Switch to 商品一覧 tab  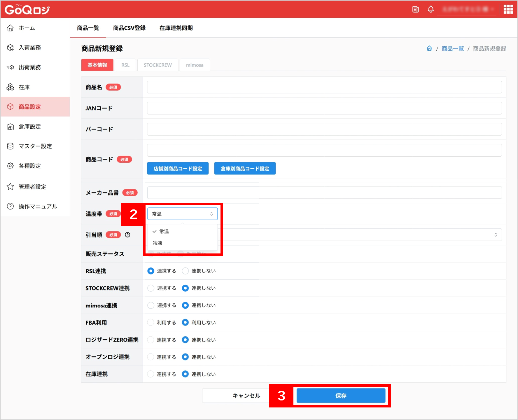click(x=88, y=28)
